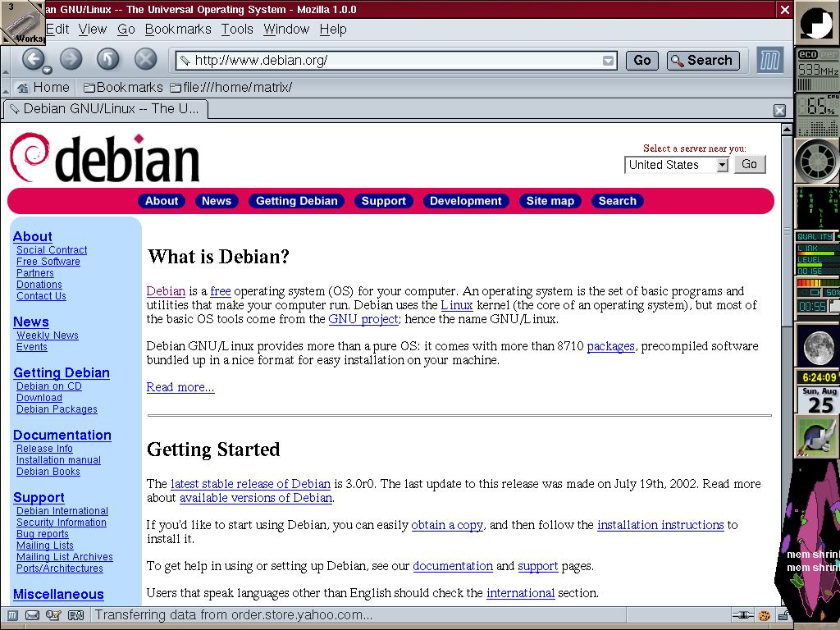This screenshot has width=840, height=630.
Task: Follow the installation instructions link
Action: coord(660,525)
